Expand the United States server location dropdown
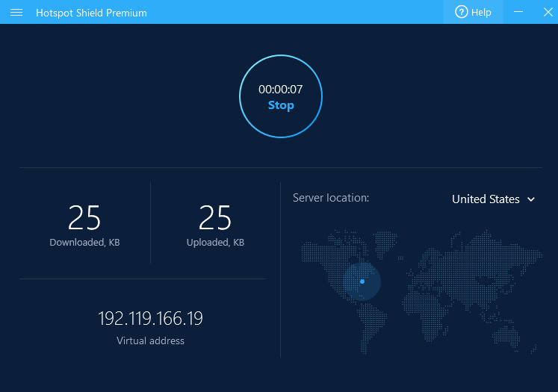This screenshot has width=558, height=392. (493, 199)
